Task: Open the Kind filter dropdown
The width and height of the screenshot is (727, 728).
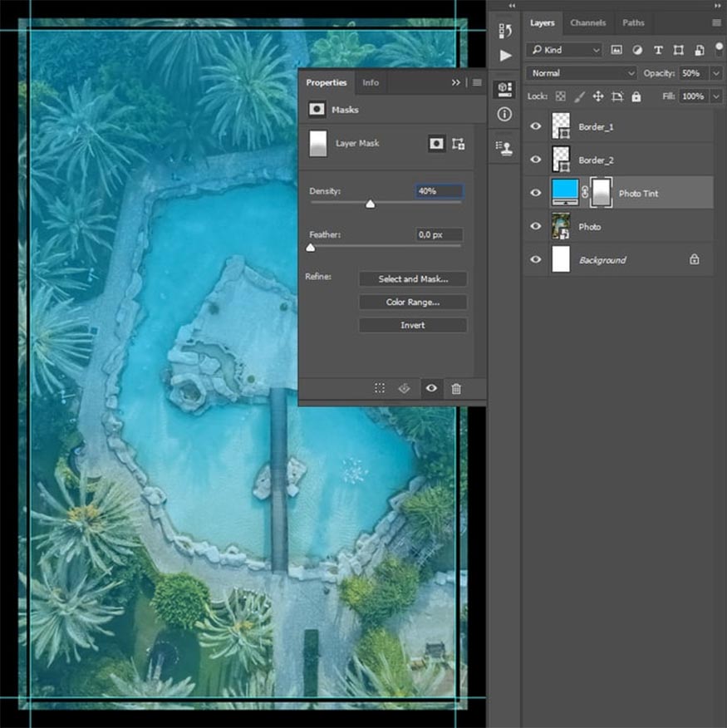Action: (x=564, y=50)
